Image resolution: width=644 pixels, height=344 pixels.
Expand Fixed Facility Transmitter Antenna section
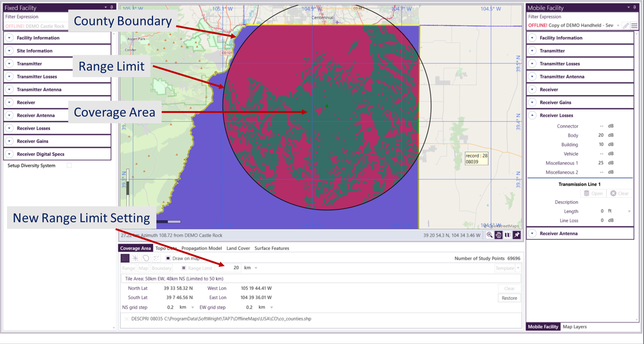9,90
